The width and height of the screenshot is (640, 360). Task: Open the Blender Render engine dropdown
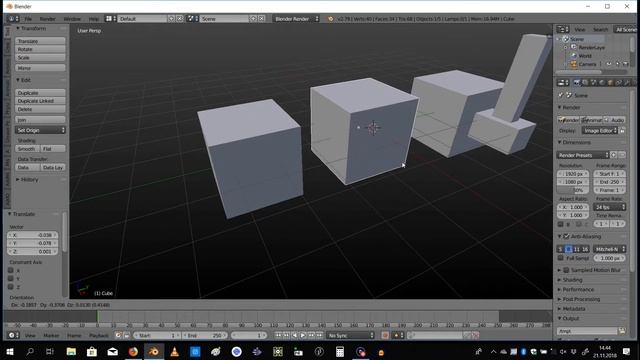click(x=296, y=19)
